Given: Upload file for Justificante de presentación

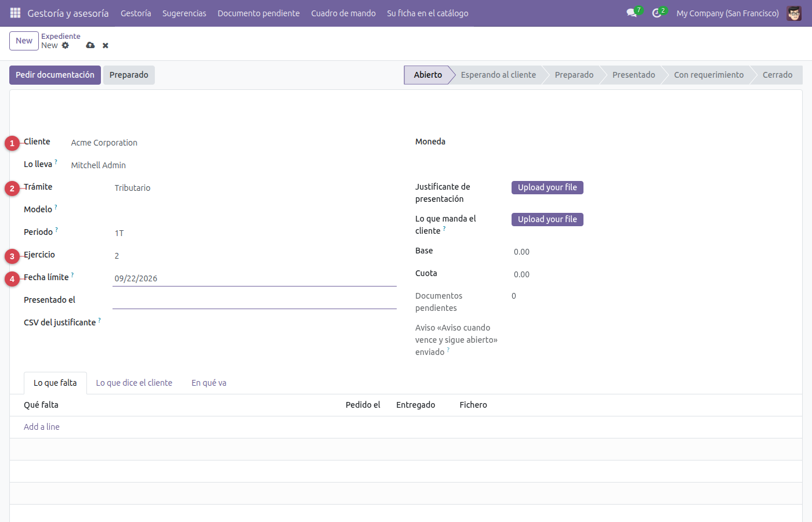Looking at the screenshot, I should click(548, 187).
